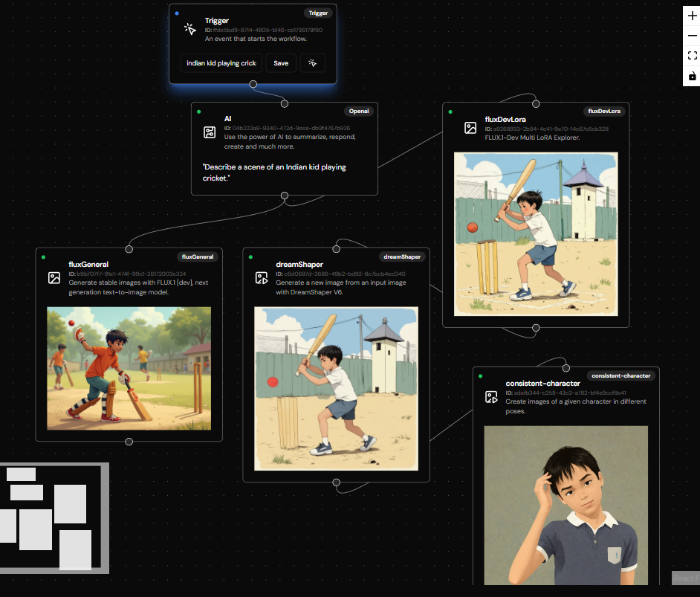This screenshot has height=597, width=700.
Task: Click the cricket batsman image in dreamShaper
Action: click(x=335, y=390)
